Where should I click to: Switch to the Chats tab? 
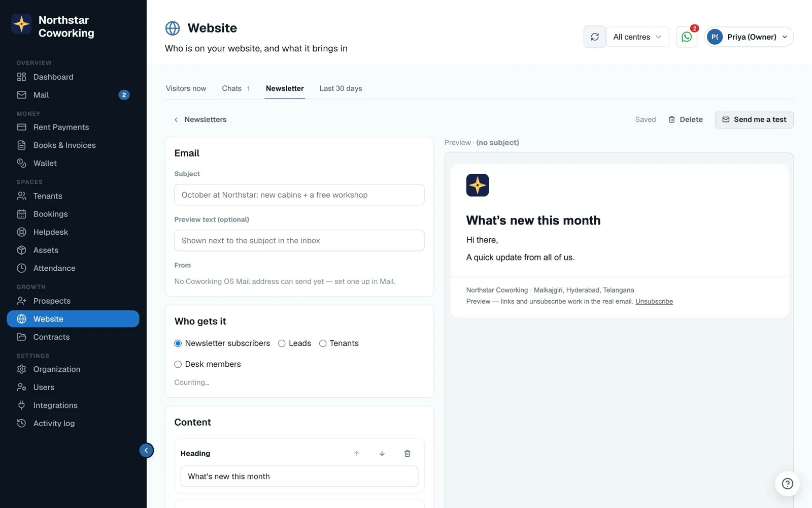click(235, 88)
